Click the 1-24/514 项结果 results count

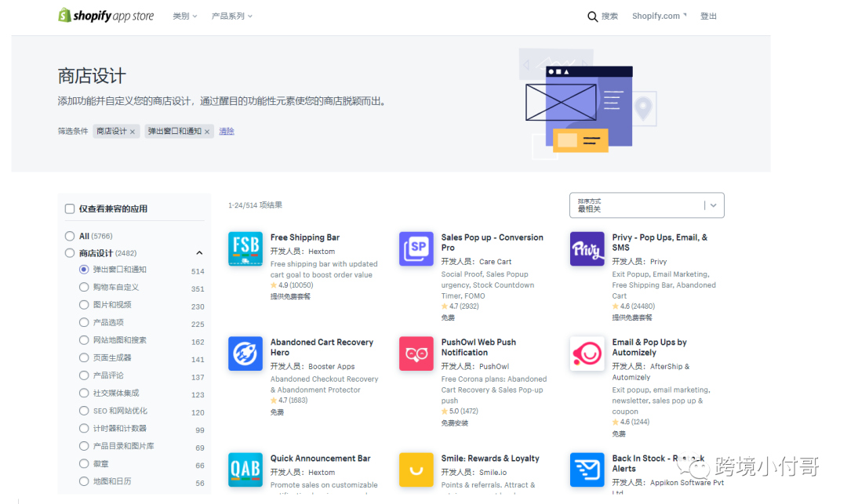tap(255, 205)
